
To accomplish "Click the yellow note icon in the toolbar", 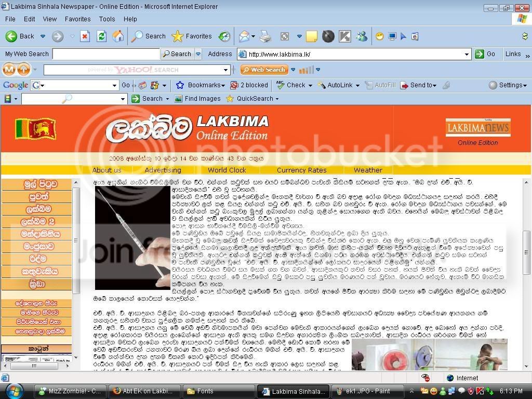I will (x=312, y=36).
